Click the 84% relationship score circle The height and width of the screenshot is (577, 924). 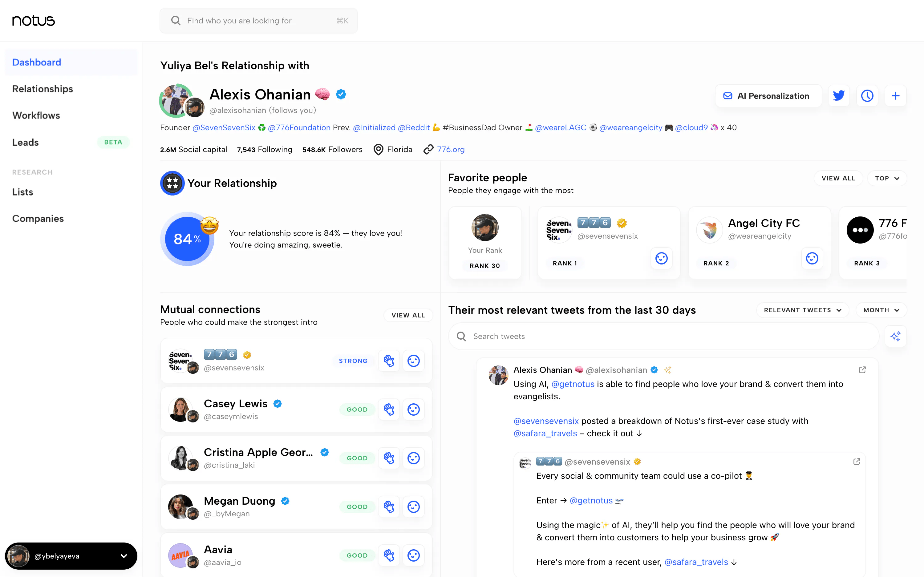[x=187, y=239]
